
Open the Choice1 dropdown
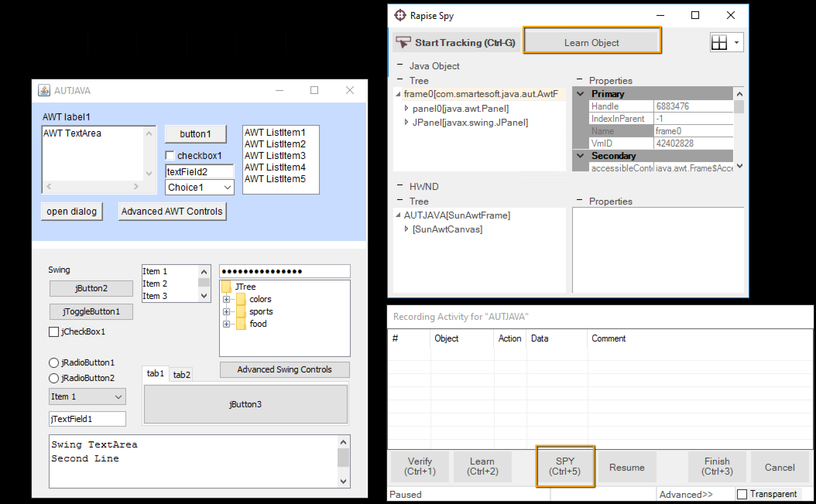[228, 188]
